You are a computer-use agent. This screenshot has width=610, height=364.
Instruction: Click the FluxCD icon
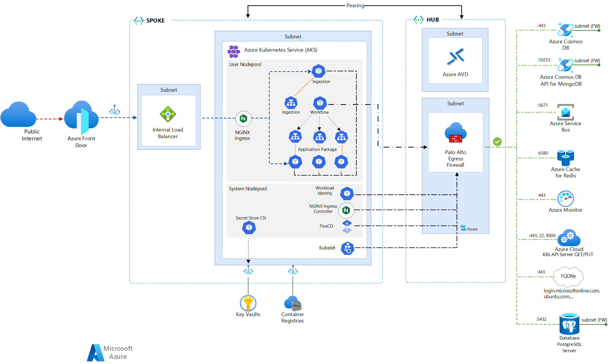coord(347,227)
